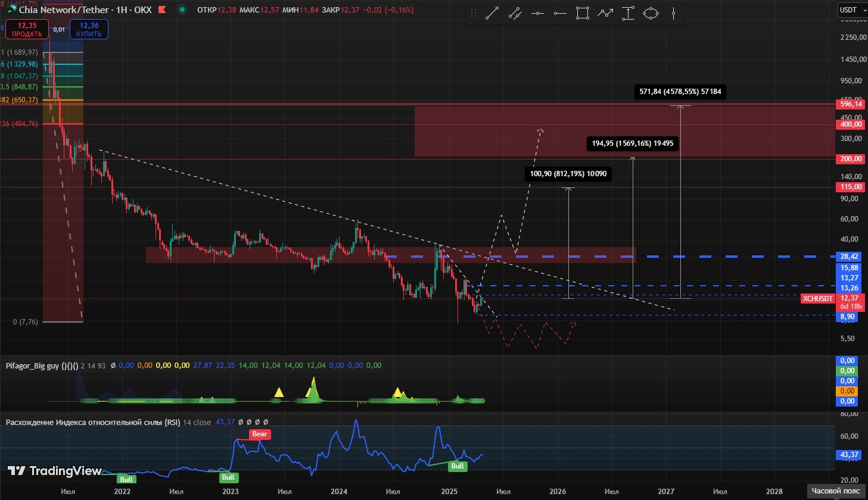Viewport: 868px width, 500px height.
Task: Select the Vertical Line drawing tool
Action: [x=673, y=13]
